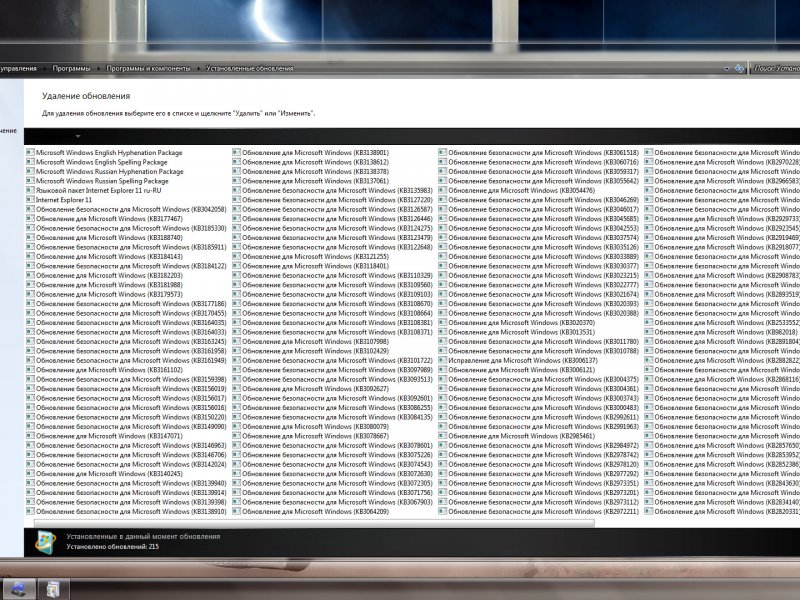Screen dimensions: 800x600
Task: Refresh the list with the address bar refresh icon
Action: 739,68
